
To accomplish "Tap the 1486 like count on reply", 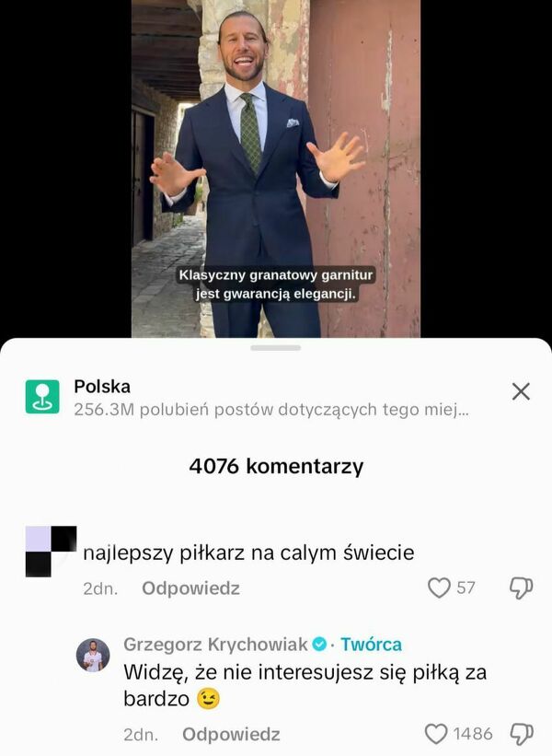I will (x=473, y=734).
